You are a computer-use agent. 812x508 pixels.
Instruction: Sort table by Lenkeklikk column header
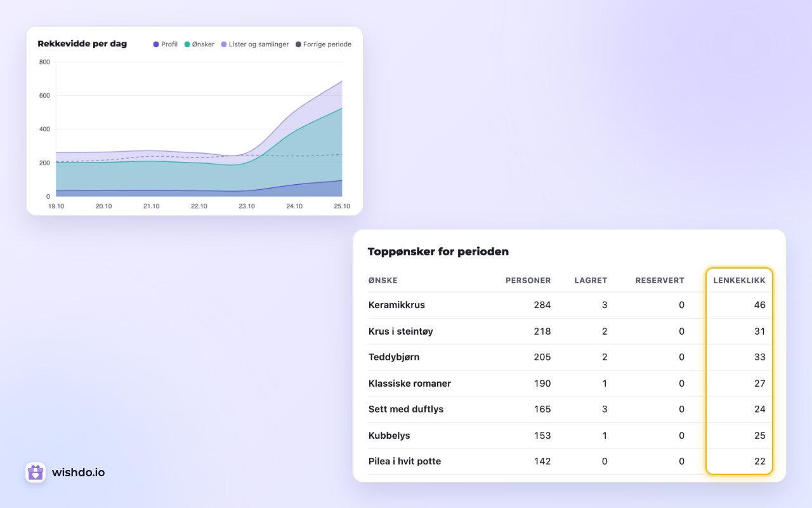point(739,281)
